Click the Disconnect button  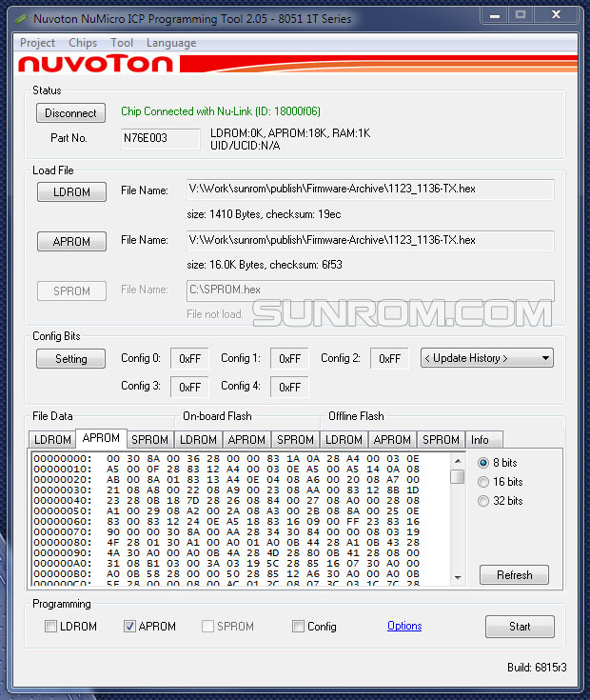tap(71, 113)
